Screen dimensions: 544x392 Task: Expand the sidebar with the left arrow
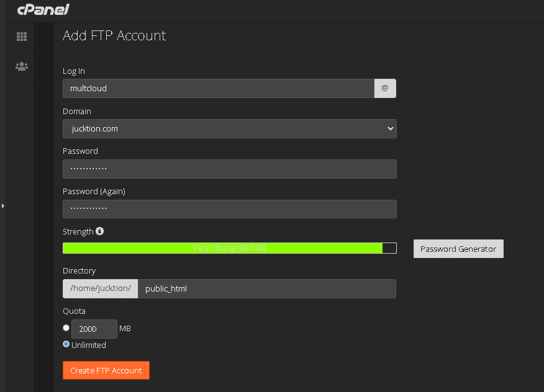point(2,206)
